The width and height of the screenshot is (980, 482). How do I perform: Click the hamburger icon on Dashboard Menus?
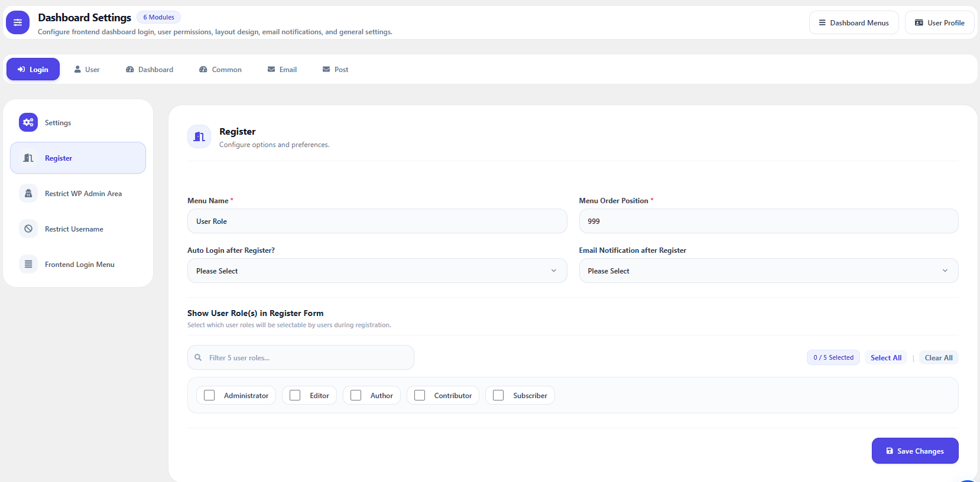pyautogui.click(x=822, y=22)
